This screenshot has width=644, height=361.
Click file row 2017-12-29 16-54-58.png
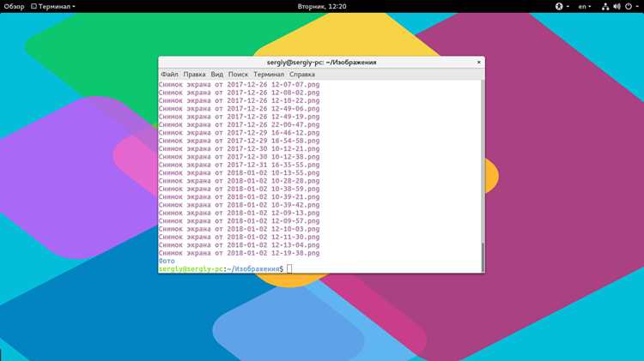coord(239,141)
